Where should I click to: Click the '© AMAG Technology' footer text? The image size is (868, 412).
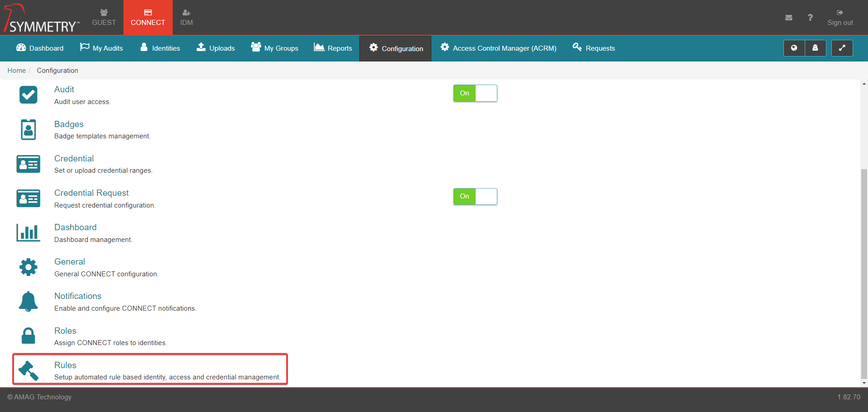coord(39,397)
